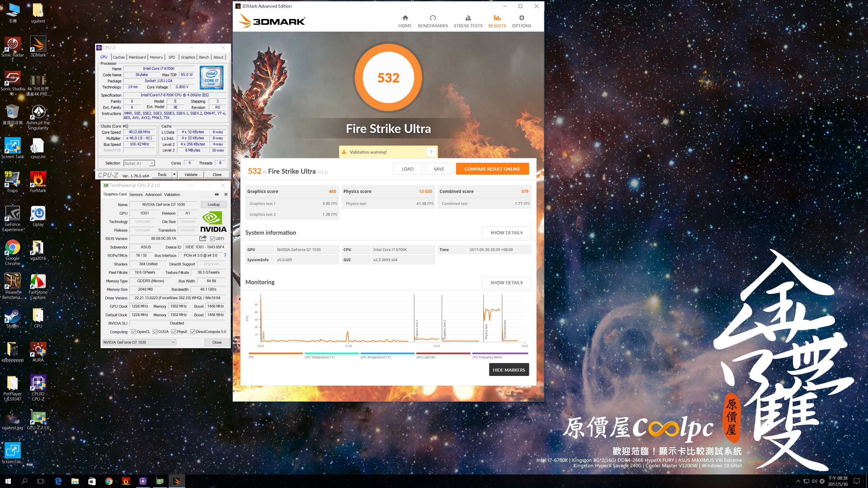Launch Google Chrome desktop icon
Screen dimensions: 868x488
[12, 253]
